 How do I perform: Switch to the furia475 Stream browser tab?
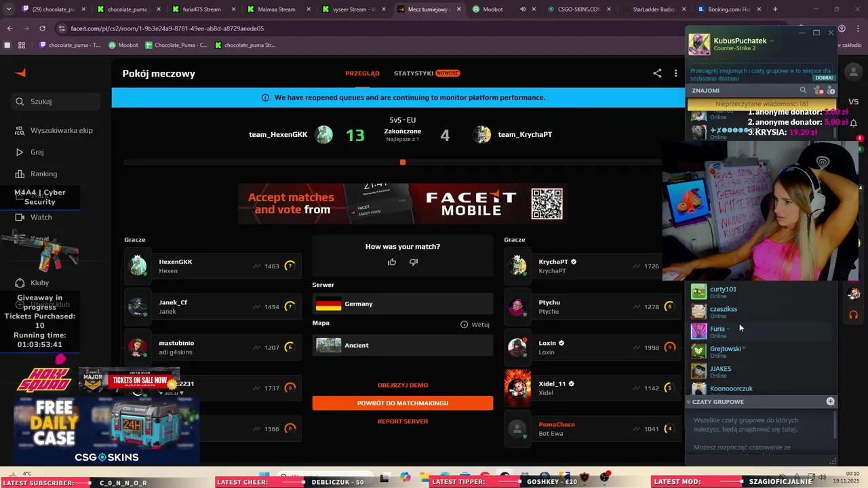[203, 9]
